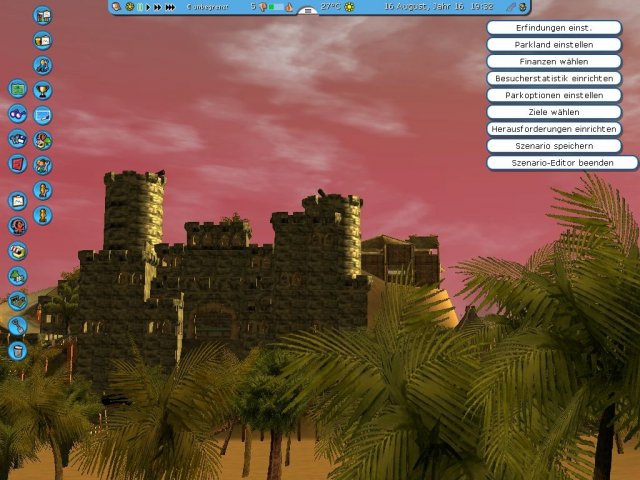Select the trash can delete tool
Viewport: 640px width, 480px height.
[18, 351]
